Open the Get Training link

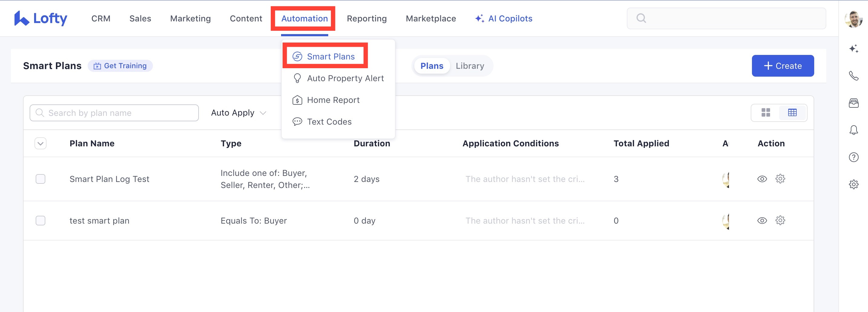click(x=120, y=66)
